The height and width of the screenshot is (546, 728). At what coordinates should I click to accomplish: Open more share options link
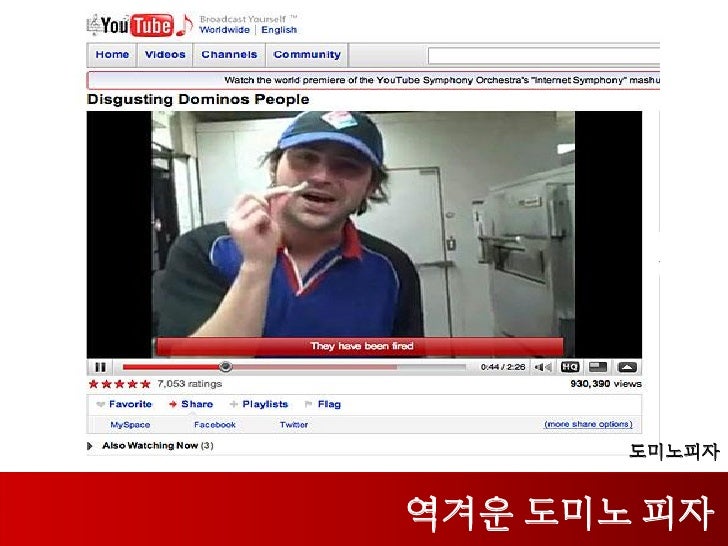[588, 424]
